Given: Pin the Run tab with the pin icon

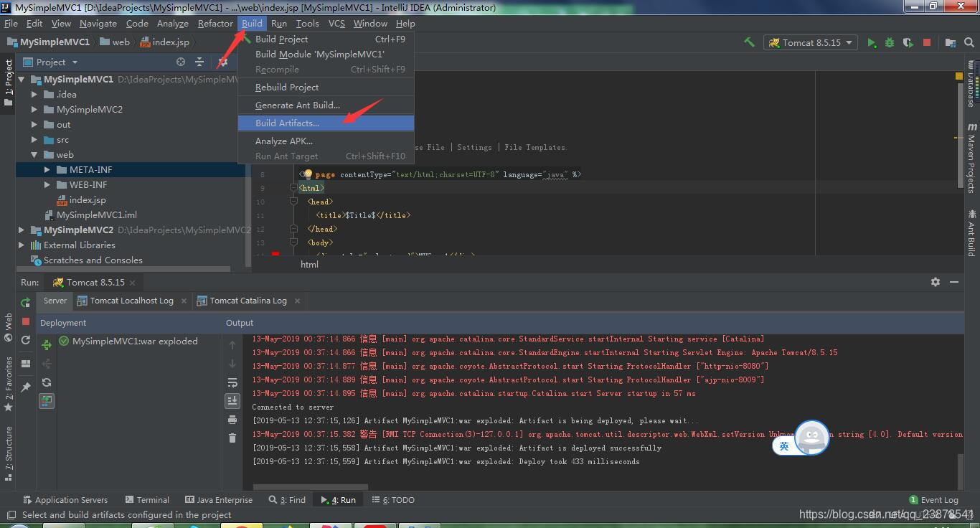Looking at the screenshot, I should click(26, 387).
